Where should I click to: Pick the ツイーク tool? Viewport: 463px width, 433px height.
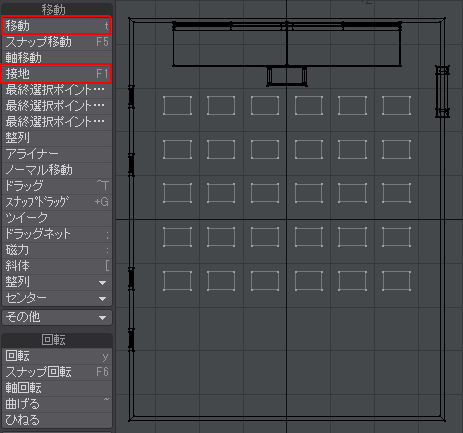(x=57, y=218)
